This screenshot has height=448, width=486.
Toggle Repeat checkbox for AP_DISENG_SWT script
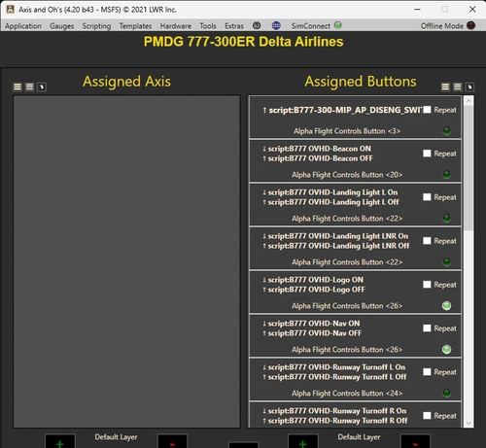pyautogui.click(x=427, y=110)
